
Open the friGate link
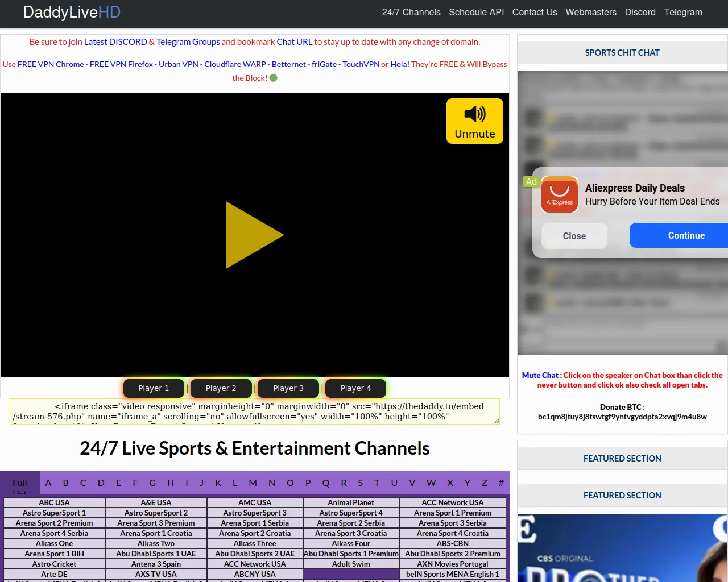click(324, 64)
